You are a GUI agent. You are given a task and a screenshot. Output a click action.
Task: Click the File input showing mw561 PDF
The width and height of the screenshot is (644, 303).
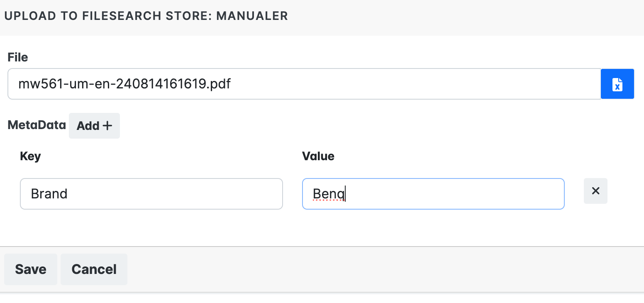coord(304,84)
